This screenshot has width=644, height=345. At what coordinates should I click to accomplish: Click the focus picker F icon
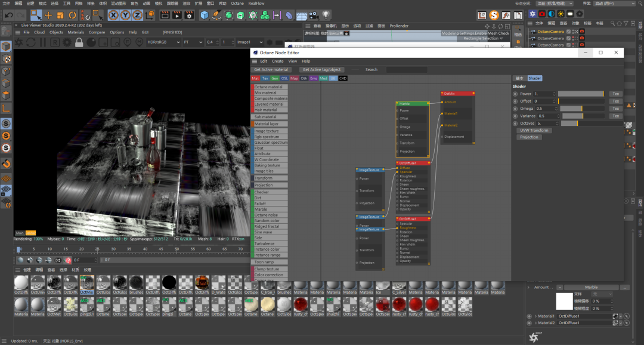tap(128, 42)
